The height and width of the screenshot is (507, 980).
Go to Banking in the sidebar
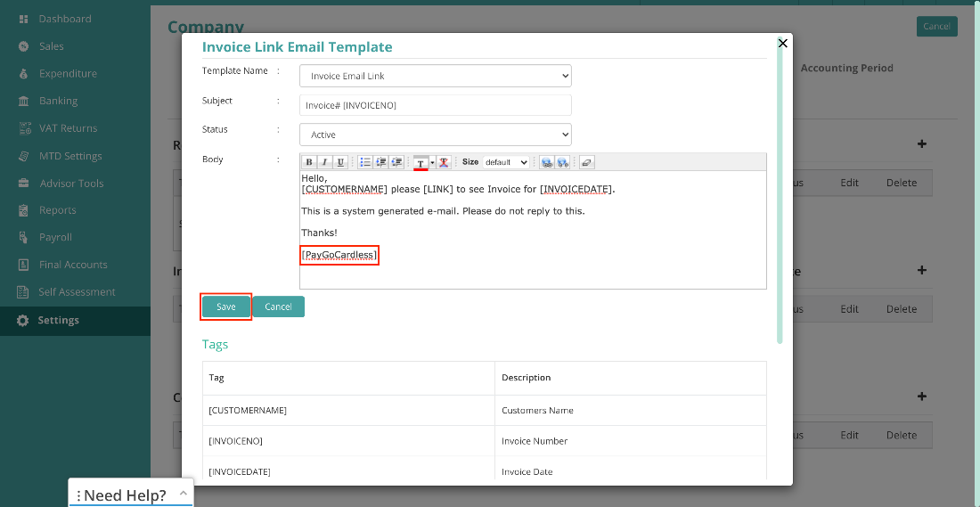click(58, 101)
